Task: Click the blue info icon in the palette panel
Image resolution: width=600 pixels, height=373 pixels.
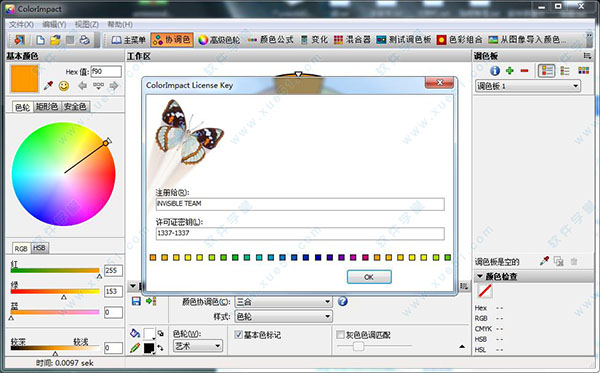Action: coord(495,71)
